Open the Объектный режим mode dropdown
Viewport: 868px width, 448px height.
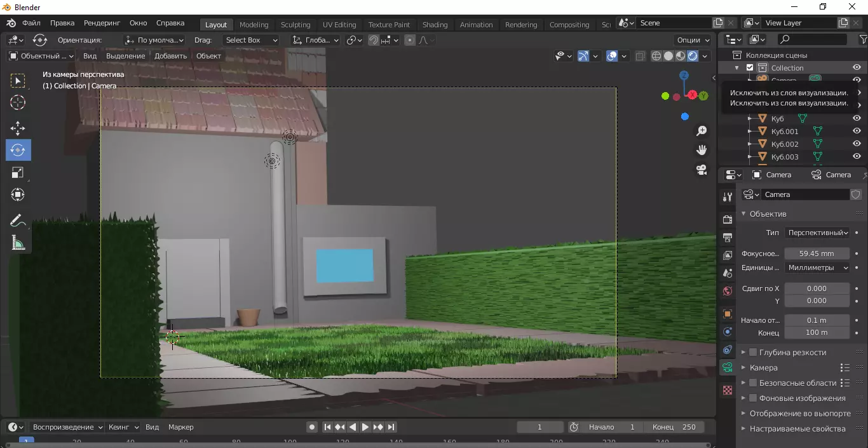(x=41, y=56)
